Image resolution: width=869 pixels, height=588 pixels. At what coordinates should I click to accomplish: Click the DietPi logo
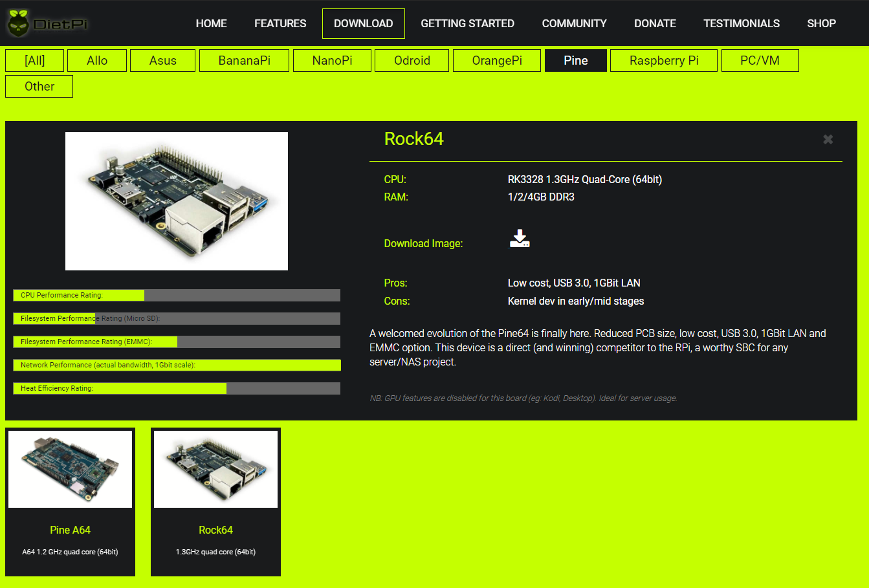click(47, 23)
